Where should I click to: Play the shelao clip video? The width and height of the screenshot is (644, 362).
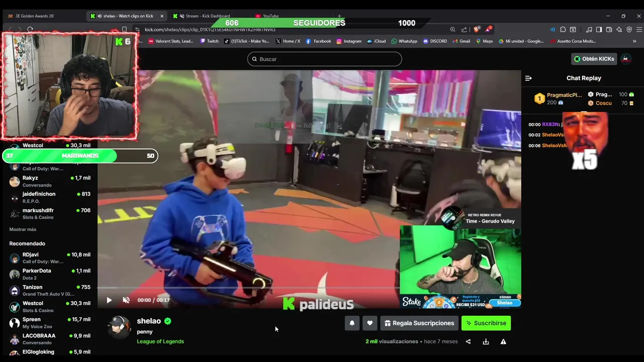coord(109,300)
